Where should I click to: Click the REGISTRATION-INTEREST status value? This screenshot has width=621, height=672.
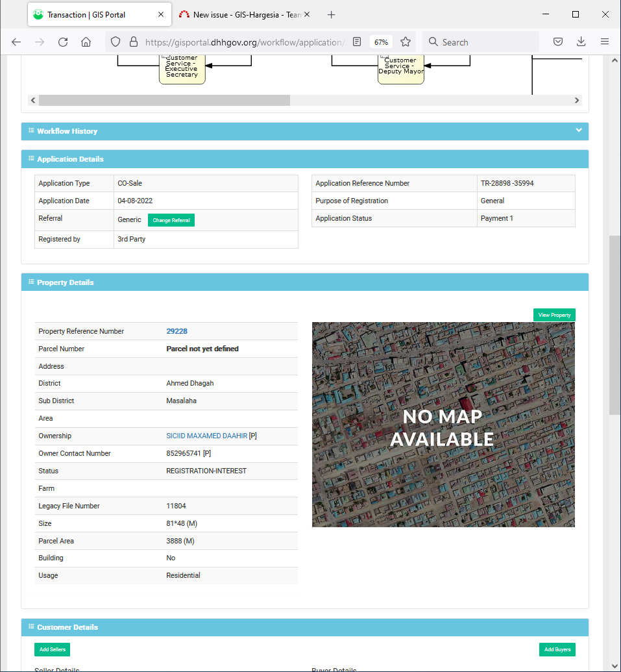[x=206, y=471]
